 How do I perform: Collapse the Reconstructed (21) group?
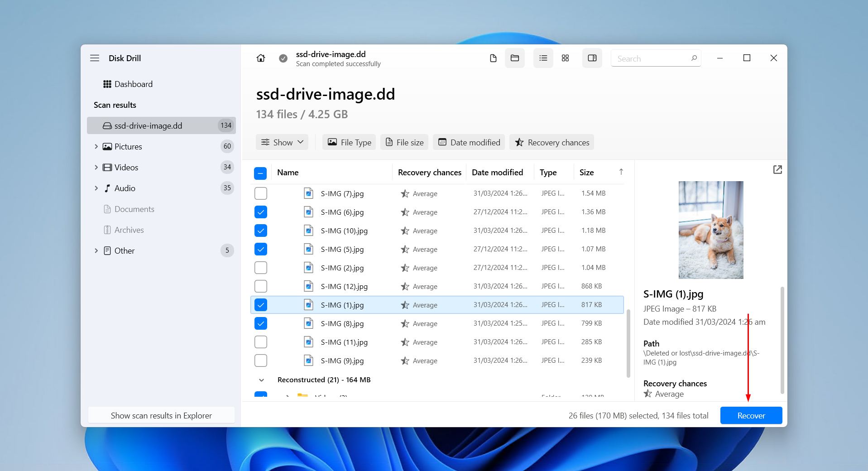pyautogui.click(x=261, y=380)
